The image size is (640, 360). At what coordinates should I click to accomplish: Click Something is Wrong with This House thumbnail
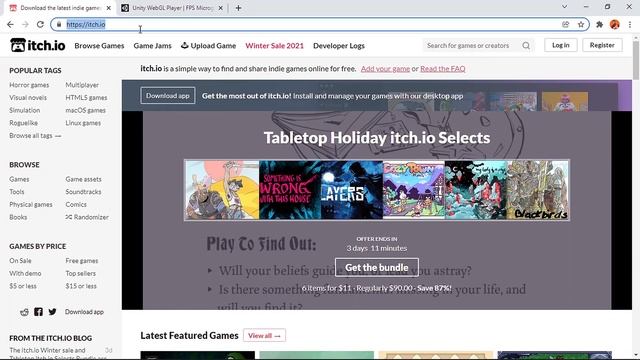pos(290,190)
